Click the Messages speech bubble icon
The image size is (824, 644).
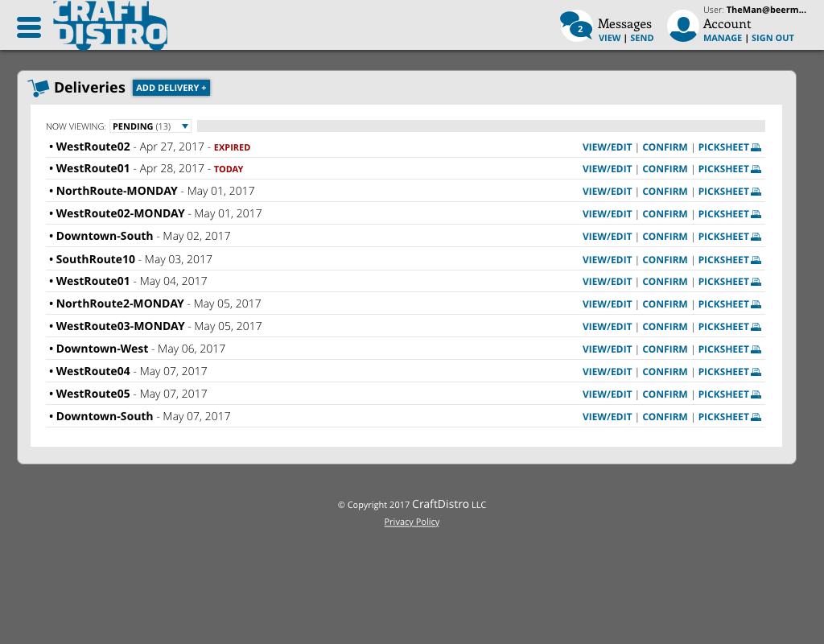point(576,27)
